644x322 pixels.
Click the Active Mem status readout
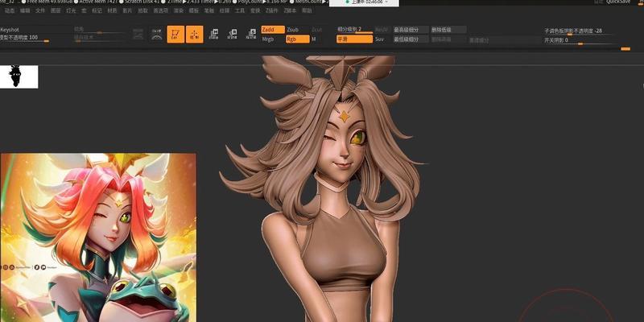tap(97, 2)
